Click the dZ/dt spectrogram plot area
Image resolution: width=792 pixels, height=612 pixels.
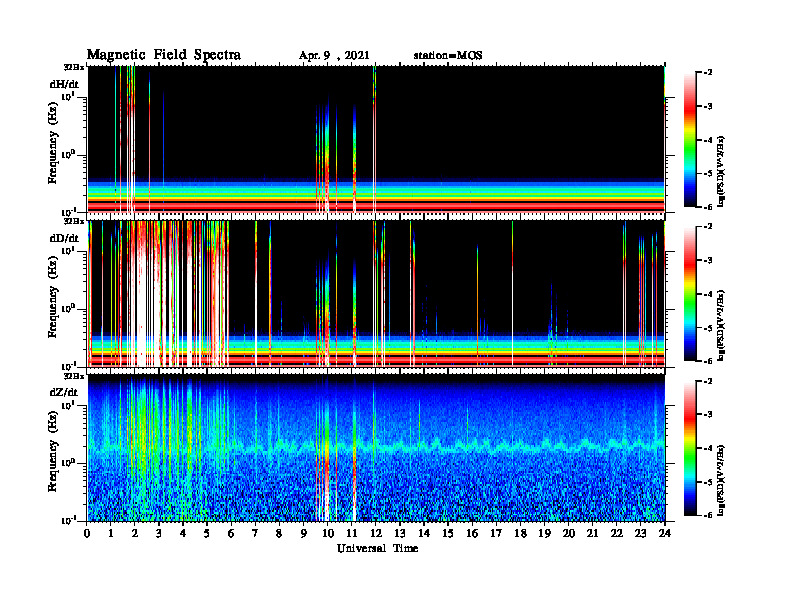(x=376, y=447)
